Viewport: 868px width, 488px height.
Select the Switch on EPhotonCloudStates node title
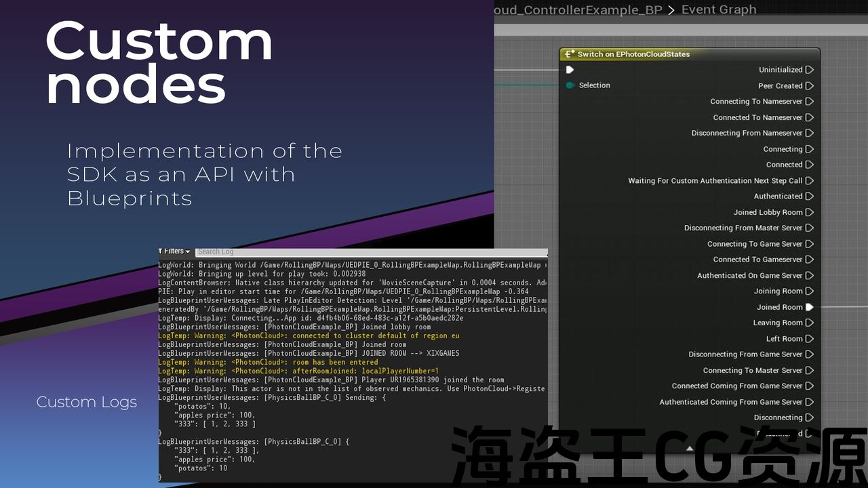pos(633,54)
